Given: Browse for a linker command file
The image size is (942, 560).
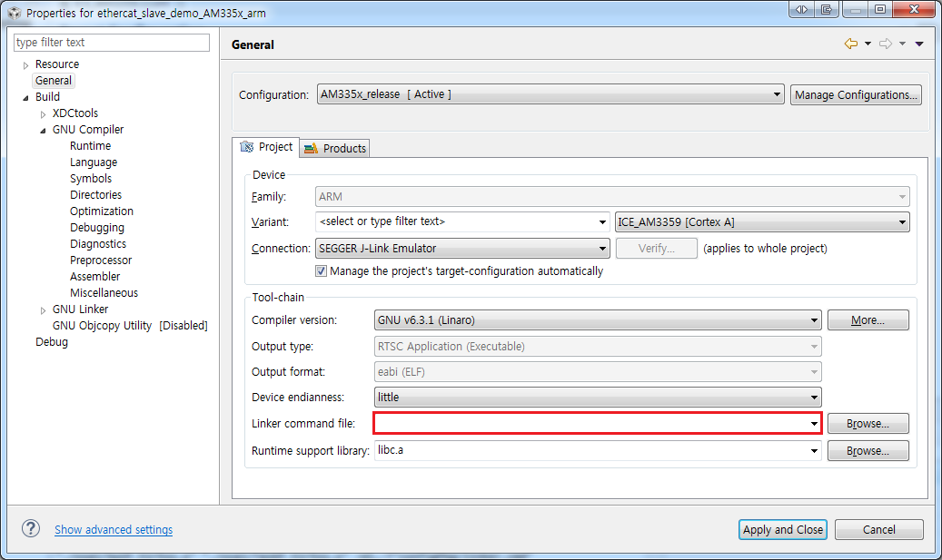Looking at the screenshot, I should [x=868, y=424].
